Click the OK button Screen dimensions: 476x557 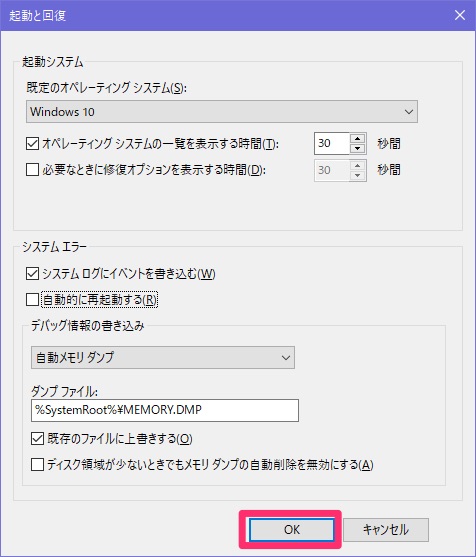pos(291,530)
